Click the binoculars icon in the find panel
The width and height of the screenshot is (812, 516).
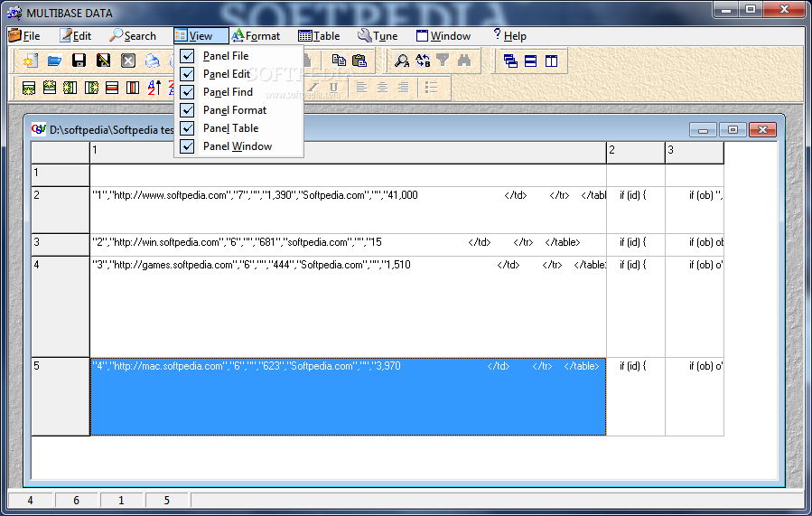click(464, 61)
